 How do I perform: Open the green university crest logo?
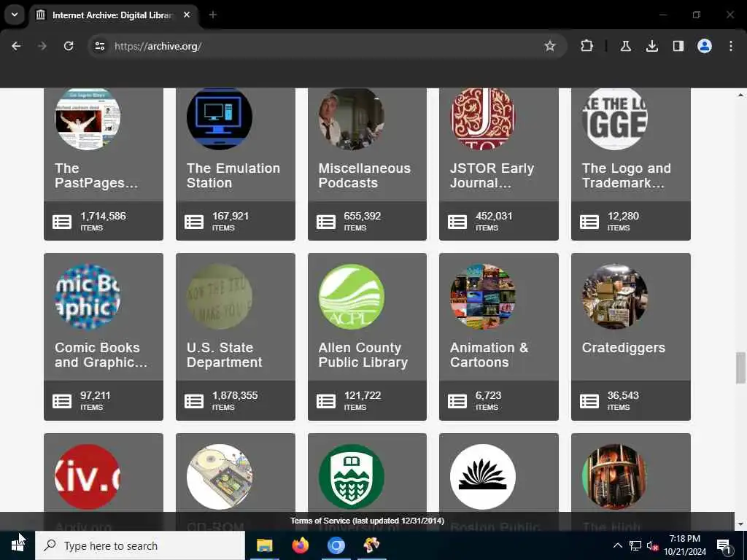[351, 477]
